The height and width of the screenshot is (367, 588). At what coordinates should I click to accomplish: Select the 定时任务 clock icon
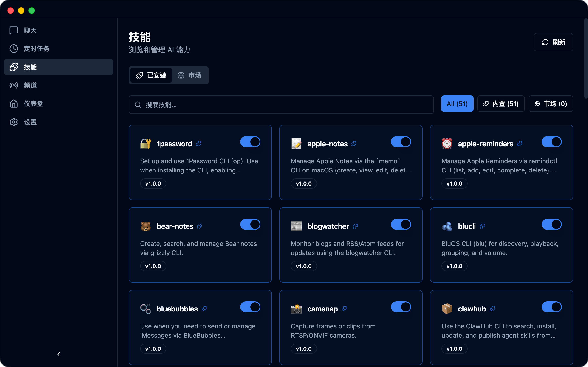click(14, 49)
